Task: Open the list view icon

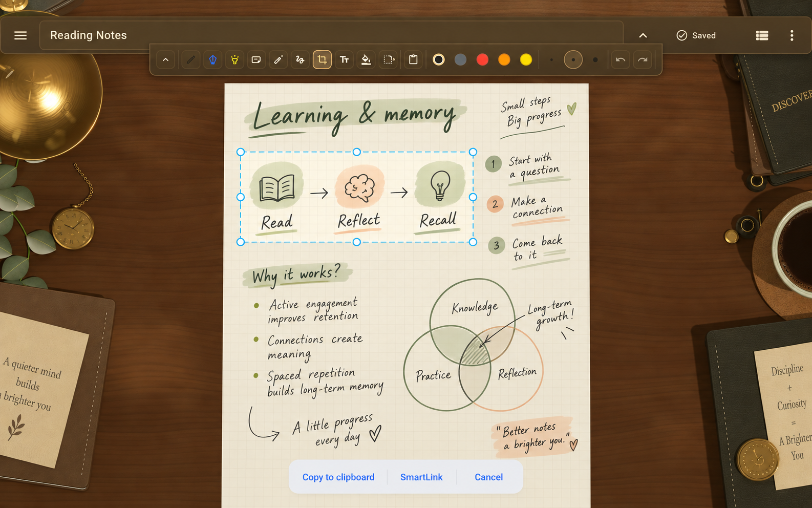Action: 762,35
